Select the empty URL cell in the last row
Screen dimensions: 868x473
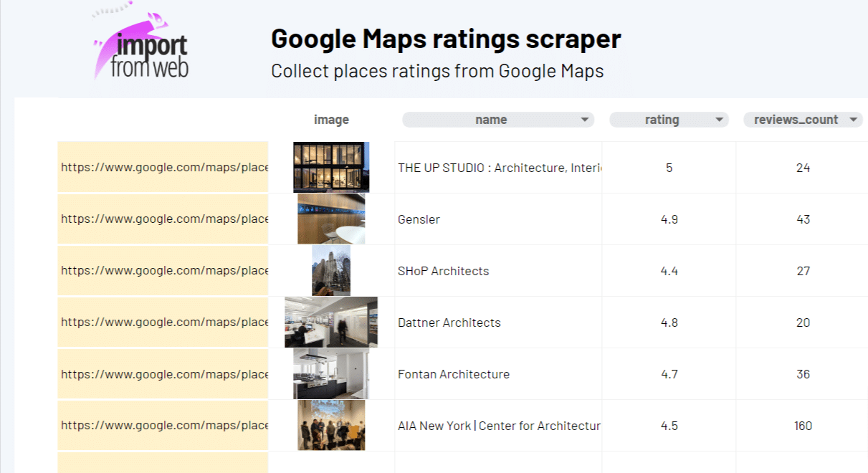click(x=163, y=462)
